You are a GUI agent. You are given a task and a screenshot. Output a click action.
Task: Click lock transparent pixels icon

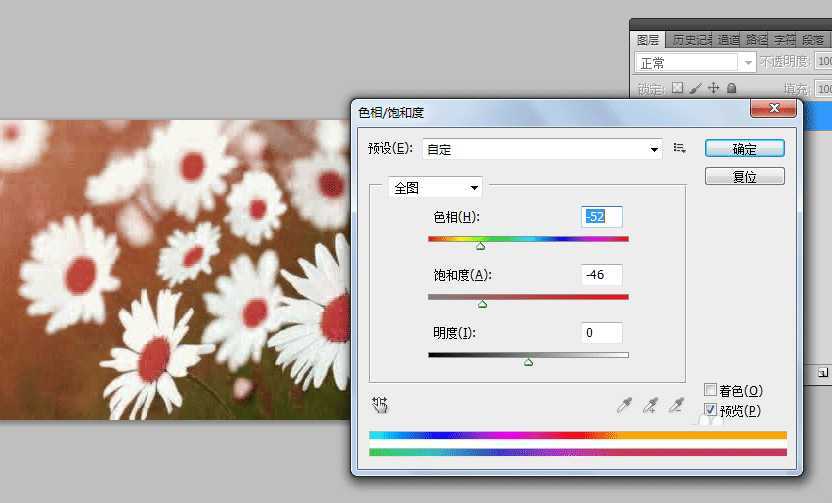[x=677, y=88]
